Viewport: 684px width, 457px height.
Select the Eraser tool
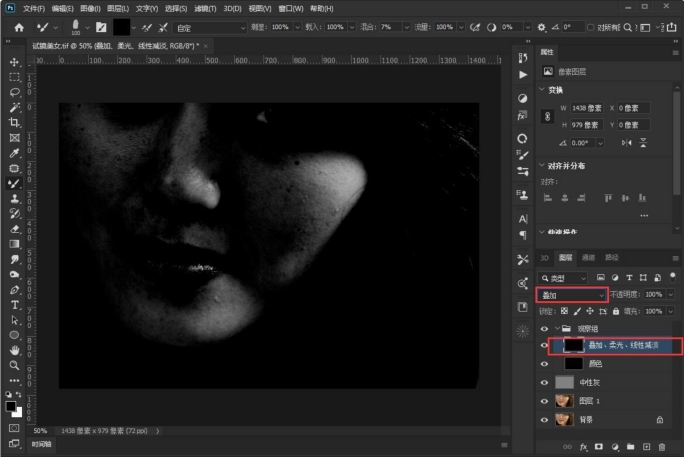[x=14, y=229]
